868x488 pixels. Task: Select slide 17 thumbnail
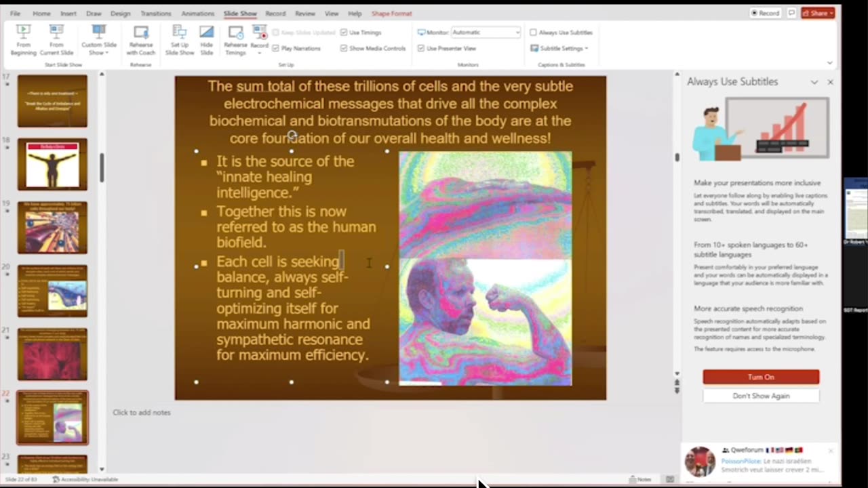[52, 101]
